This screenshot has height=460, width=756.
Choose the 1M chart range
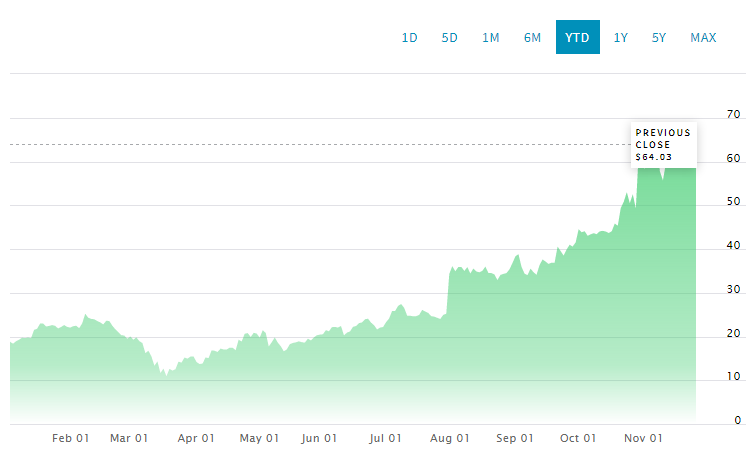click(x=491, y=38)
